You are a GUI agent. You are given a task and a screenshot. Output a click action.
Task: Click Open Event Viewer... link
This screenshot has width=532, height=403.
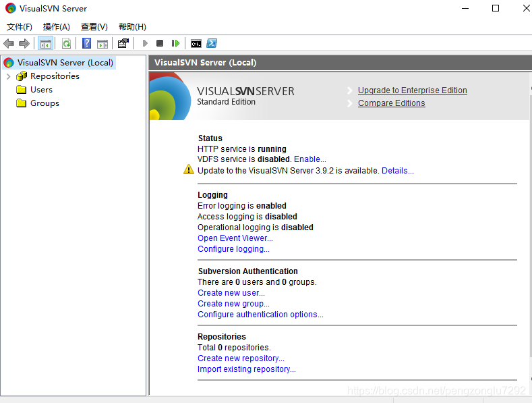[235, 238]
